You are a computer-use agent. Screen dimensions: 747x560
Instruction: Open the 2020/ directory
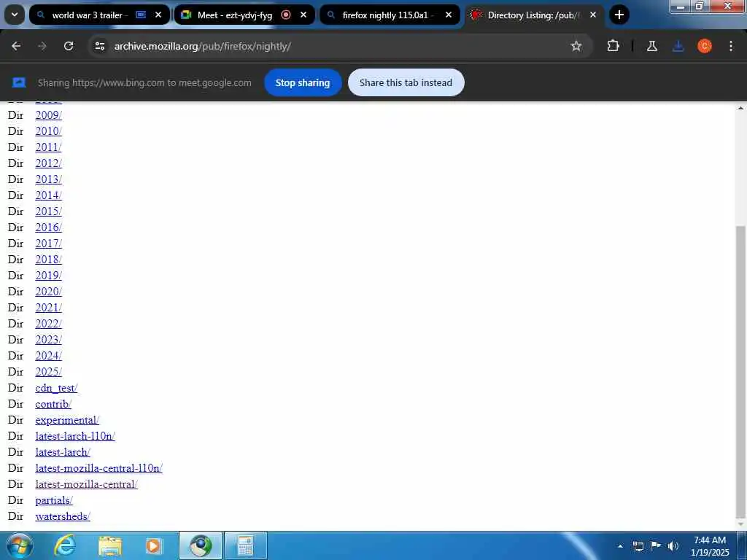(49, 292)
